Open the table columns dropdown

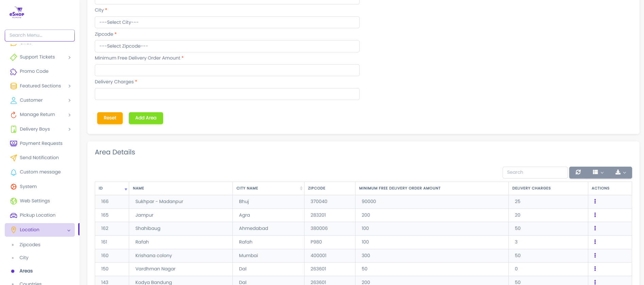pos(598,172)
